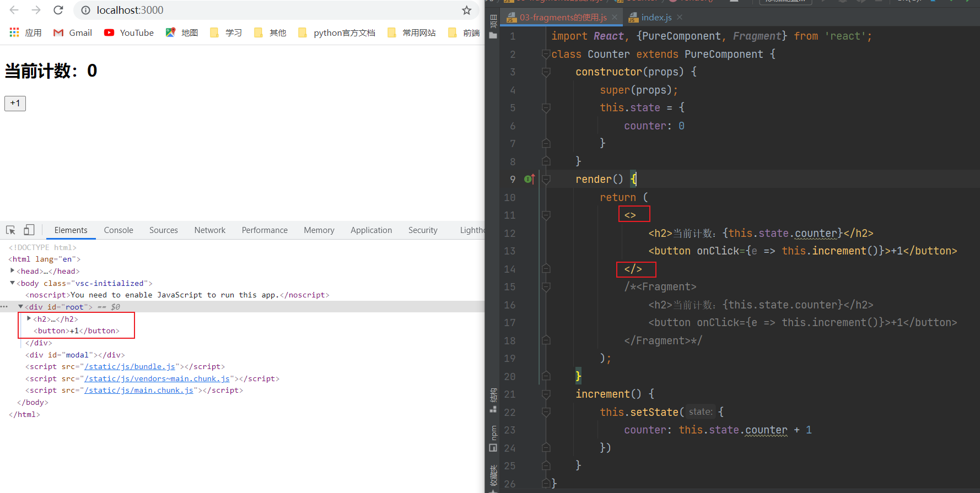Click the 'state:' parameter hint on line 22
The image size is (980, 493).
click(x=701, y=412)
